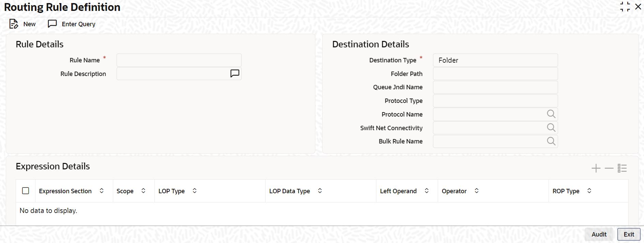The height and width of the screenshot is (243, 644).
Task: Open single record view list icon
Action: pyautogui.click(x=622, y=168)
